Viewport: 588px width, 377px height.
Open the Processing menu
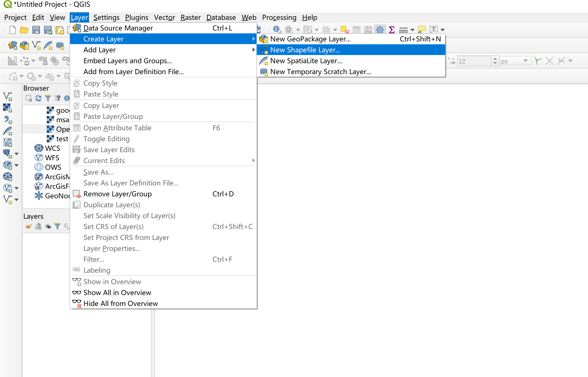279,17
